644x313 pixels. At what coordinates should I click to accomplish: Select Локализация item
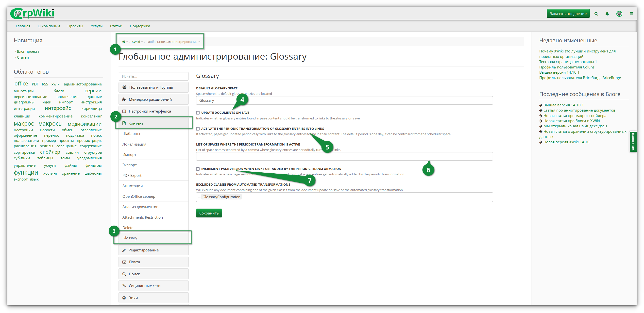coord(153,144)
